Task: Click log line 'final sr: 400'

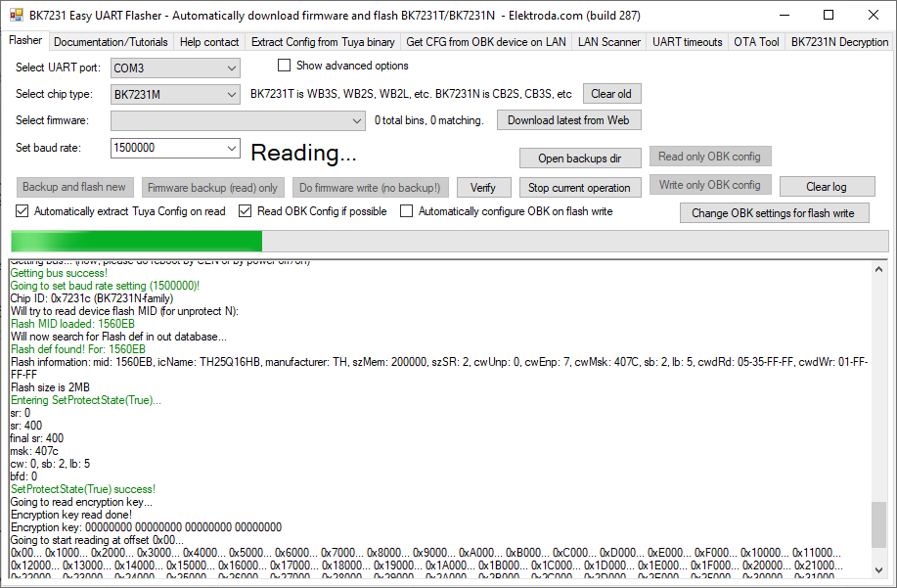Action: click(x=37, y=438)
